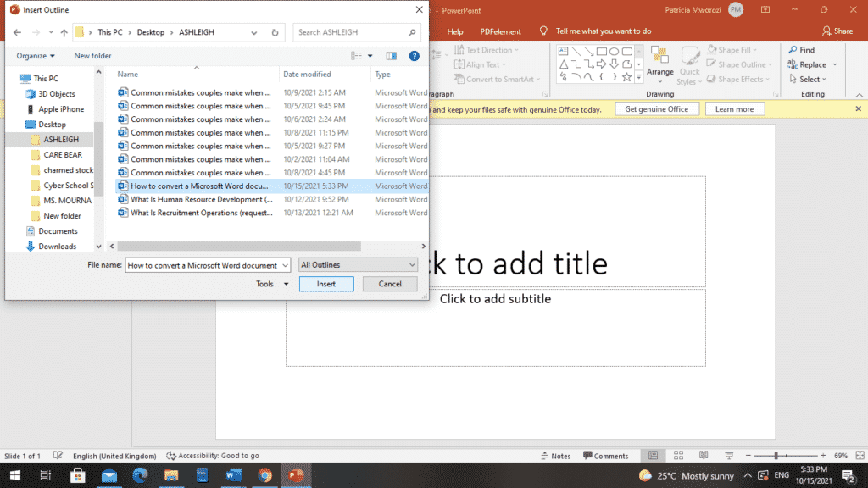Viewport: 868px width, 488px height.
Task: Open File Explorer from taskbar
Action: click(171, 475)
